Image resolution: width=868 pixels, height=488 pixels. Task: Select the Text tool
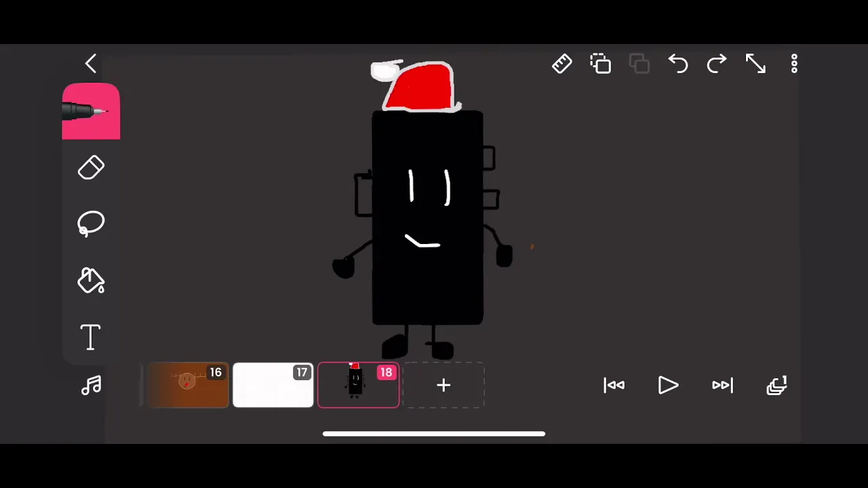pos(91,337)
